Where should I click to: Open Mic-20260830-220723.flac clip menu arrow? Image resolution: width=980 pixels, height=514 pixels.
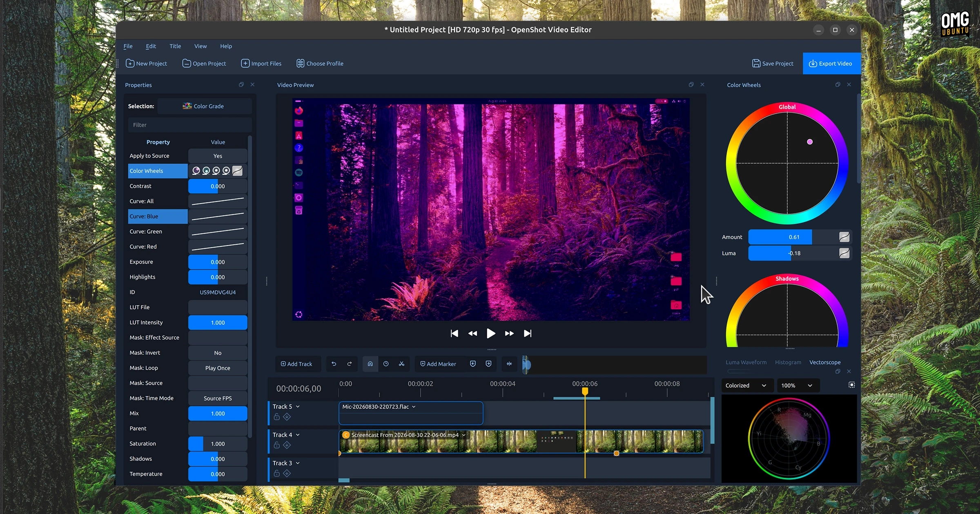[x=414, y=407]
